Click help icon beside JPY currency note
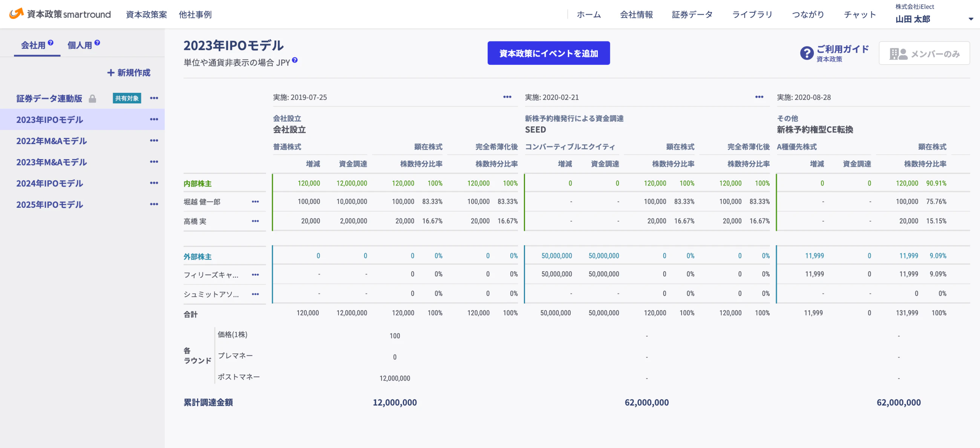 (295, 60)
